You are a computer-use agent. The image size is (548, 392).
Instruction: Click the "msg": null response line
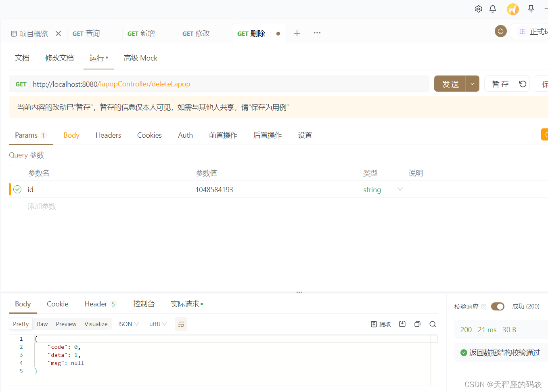point(66,363)
